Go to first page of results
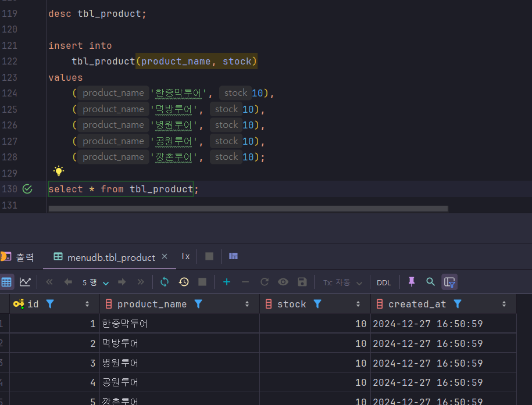The height and width of the screenshot is (405, 532). (49, 282)
